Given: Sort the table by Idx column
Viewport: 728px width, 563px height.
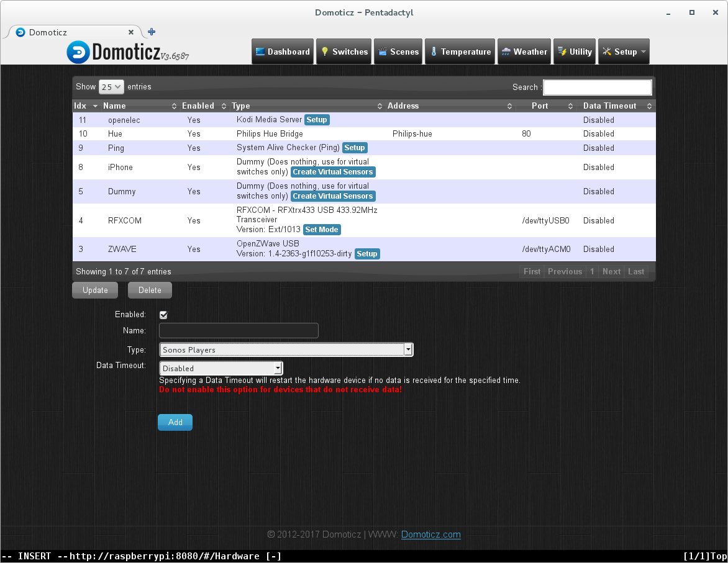Looking at the screenshot, I should pos(86,106).
